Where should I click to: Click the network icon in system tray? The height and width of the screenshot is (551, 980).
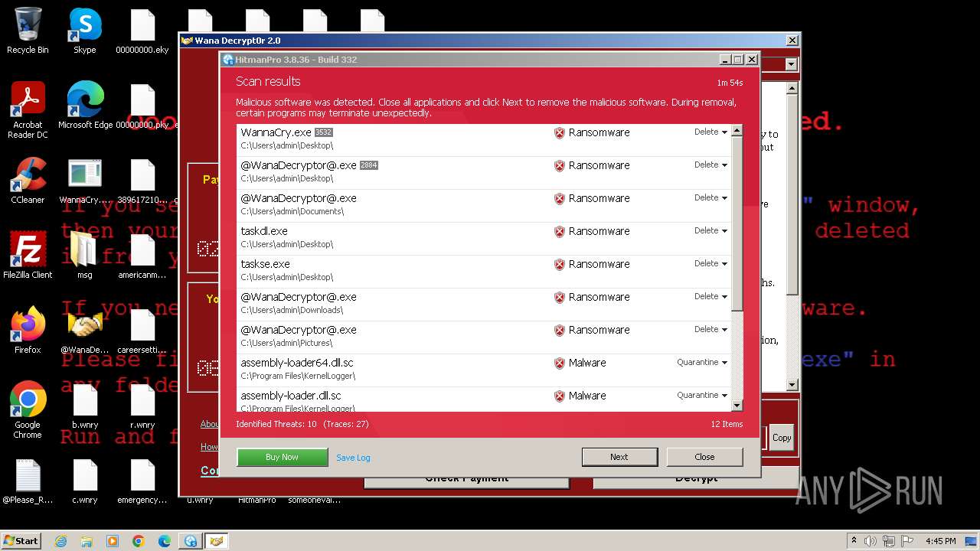click(x=888, y=541)
